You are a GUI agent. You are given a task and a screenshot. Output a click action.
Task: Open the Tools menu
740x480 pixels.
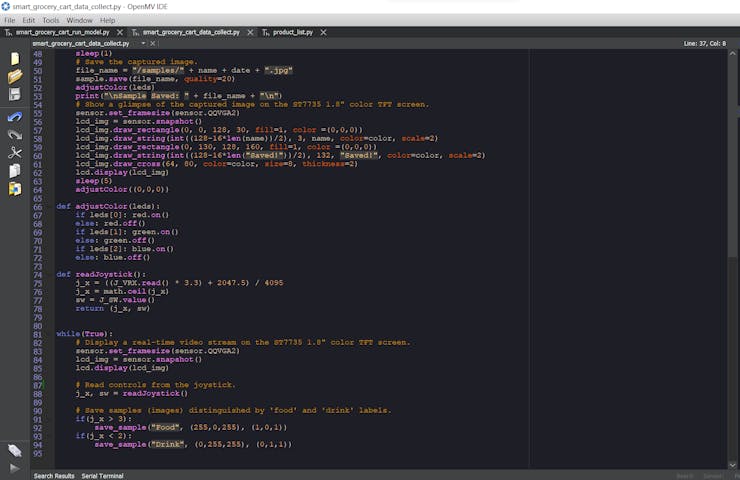click(50, 20)
